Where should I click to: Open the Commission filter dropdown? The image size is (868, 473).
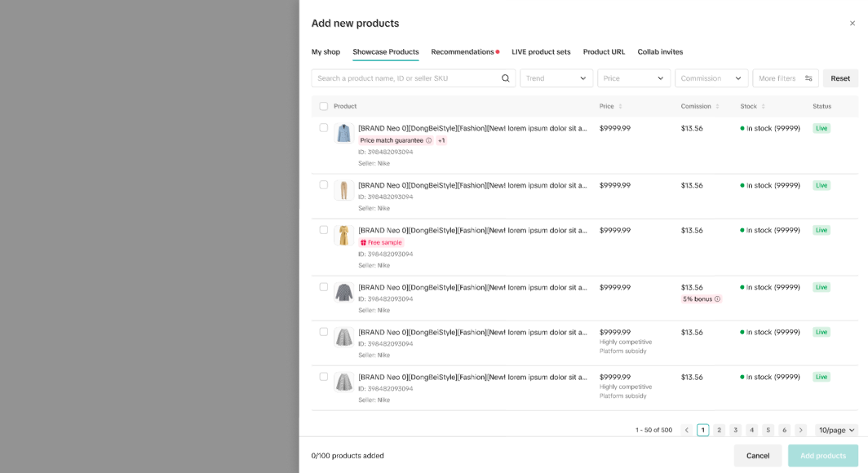pos(711,78)
